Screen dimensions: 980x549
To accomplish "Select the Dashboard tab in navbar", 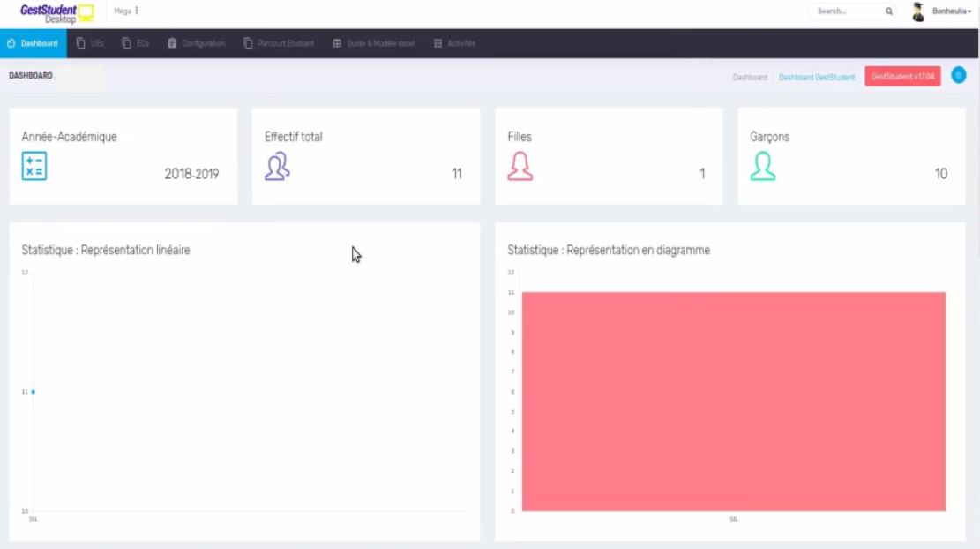I will pyautogui.click(x=33, y=43).
